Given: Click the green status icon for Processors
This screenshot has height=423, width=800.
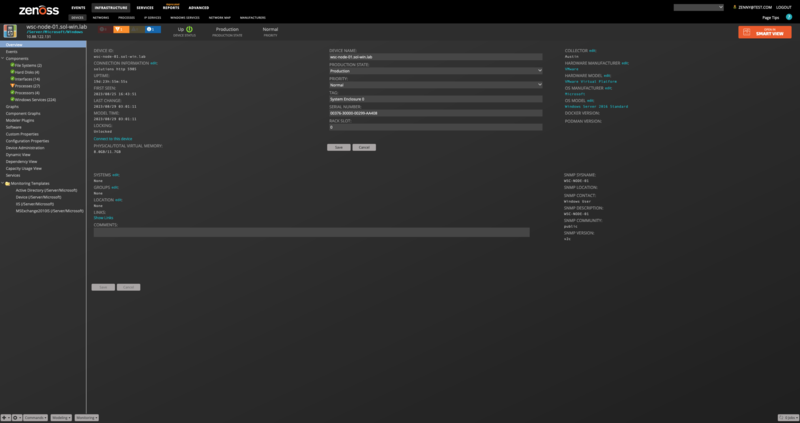Looking at the screenshot, I should (12, 92).
